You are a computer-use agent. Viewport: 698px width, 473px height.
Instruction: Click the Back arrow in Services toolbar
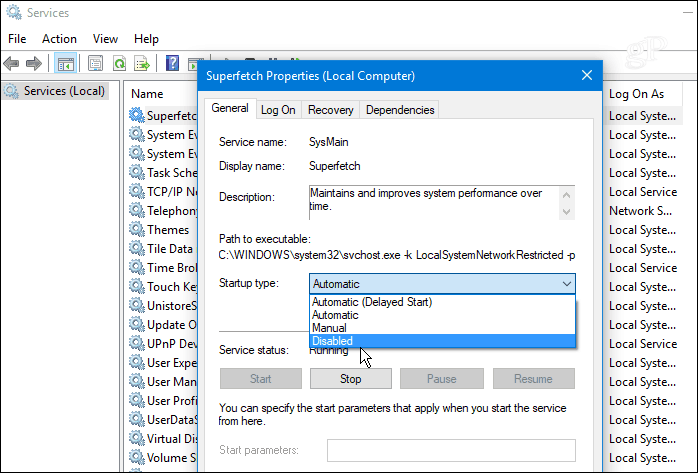click(x=11, y=64)
